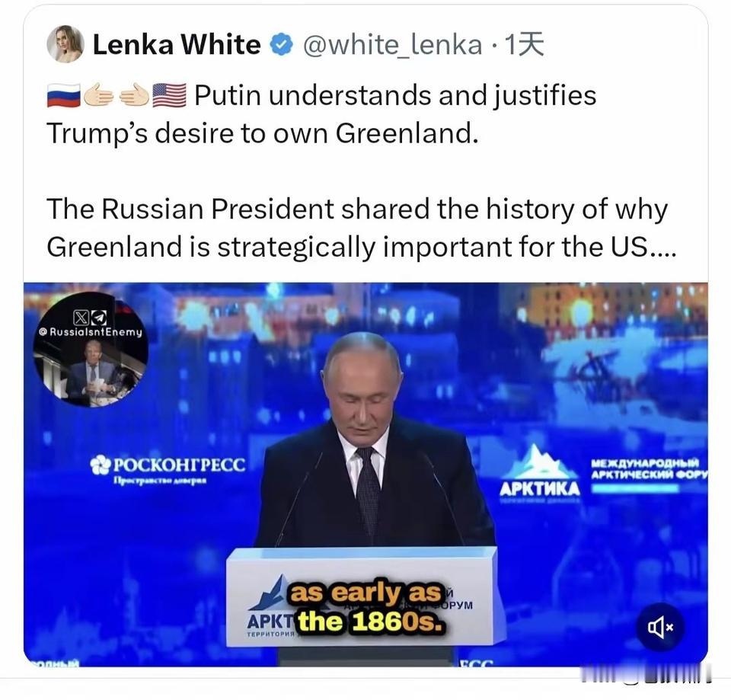Click the @RussiaIsntEnemy circular watermark

point(91,350)
